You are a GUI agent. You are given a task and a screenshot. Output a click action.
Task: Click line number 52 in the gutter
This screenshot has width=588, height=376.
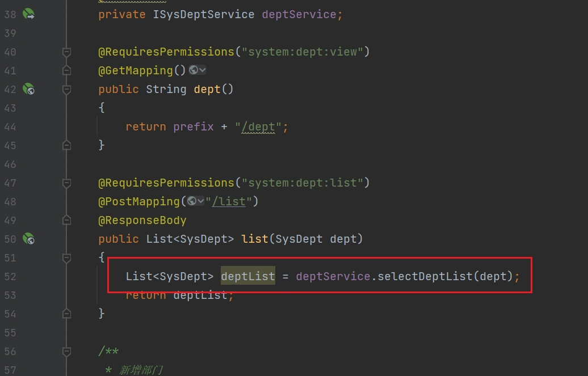point(10,276)
